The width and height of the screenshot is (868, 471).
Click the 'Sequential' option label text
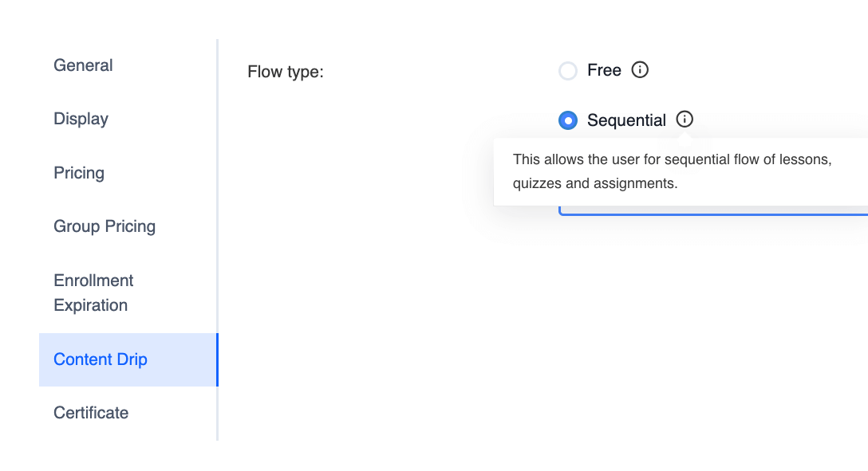626,120
